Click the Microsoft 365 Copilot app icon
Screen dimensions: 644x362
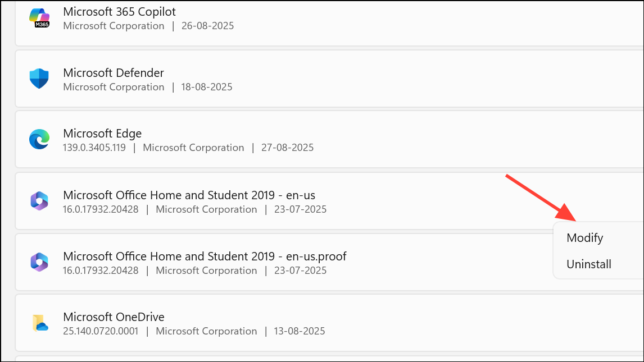[x=39, y=18]
